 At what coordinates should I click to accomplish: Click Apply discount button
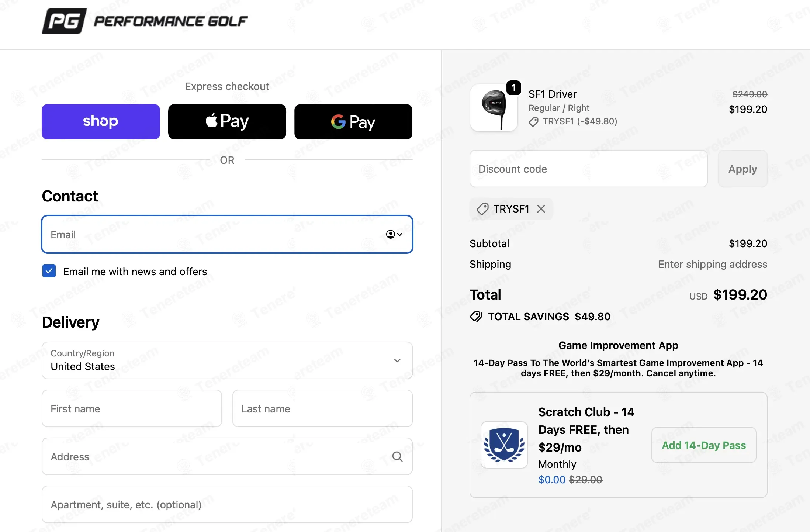point(742,169)
